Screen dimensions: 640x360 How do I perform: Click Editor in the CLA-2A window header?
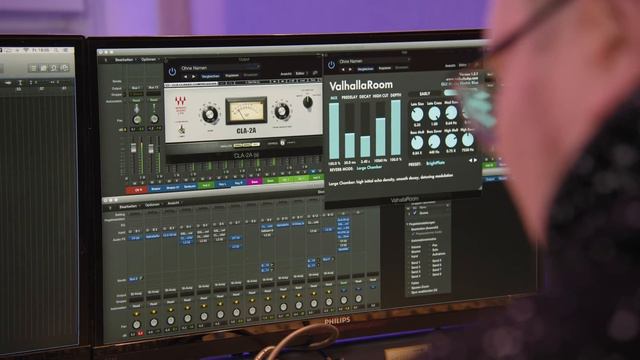click(300, 73)
